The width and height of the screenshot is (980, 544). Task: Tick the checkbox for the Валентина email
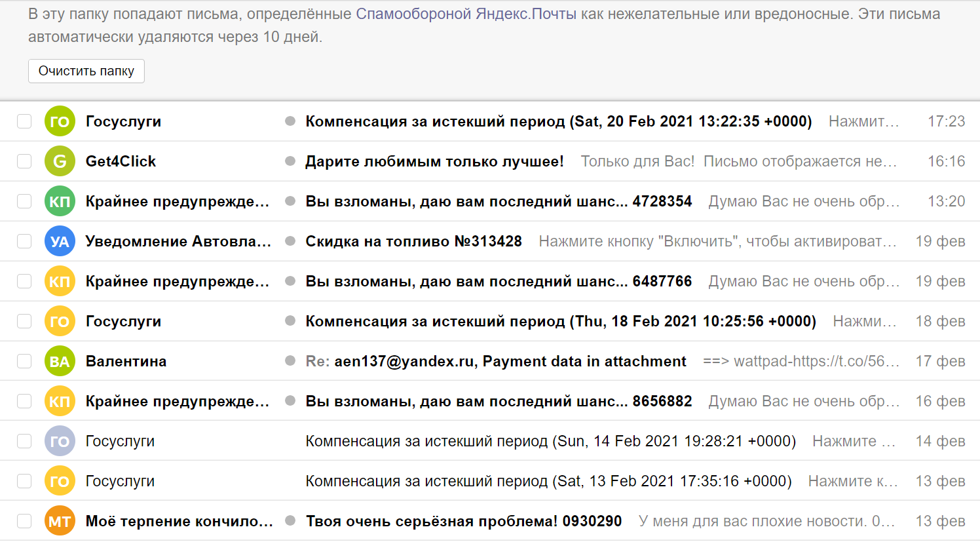[x=24, y=361]
